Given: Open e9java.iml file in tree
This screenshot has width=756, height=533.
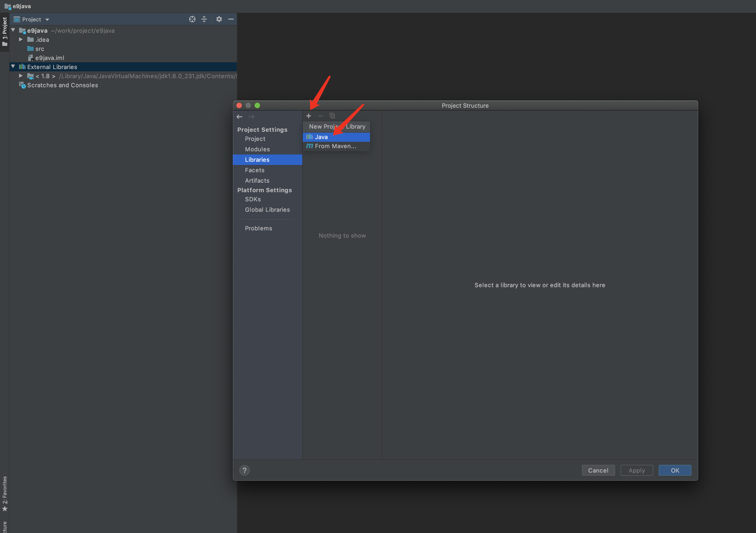Looking at the screenshot, I should click(50, 58).
